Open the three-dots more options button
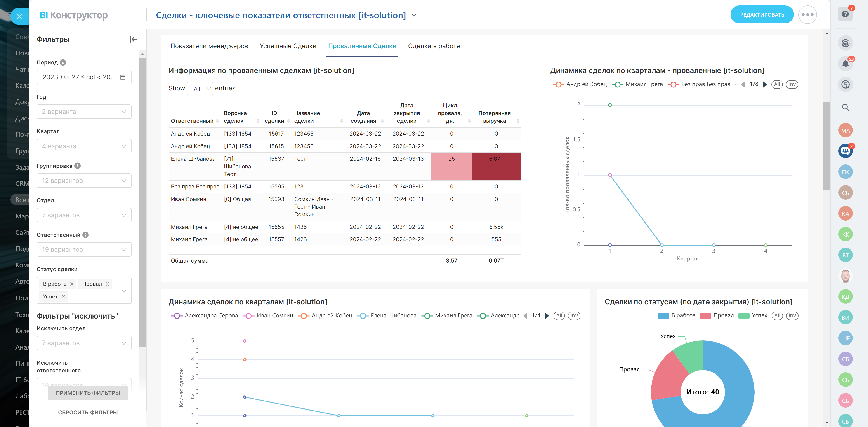The image size is (868, 427). point(807,15)
